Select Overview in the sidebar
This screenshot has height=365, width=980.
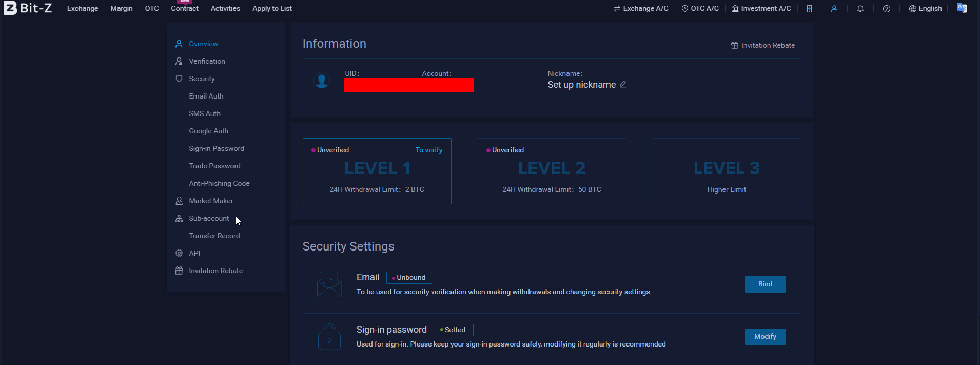[203, 44]
